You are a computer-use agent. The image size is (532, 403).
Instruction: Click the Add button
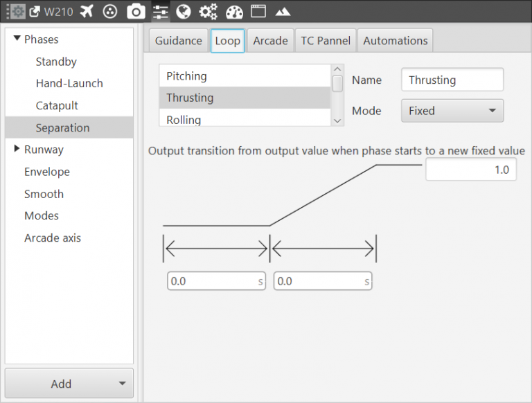(69, 384)
